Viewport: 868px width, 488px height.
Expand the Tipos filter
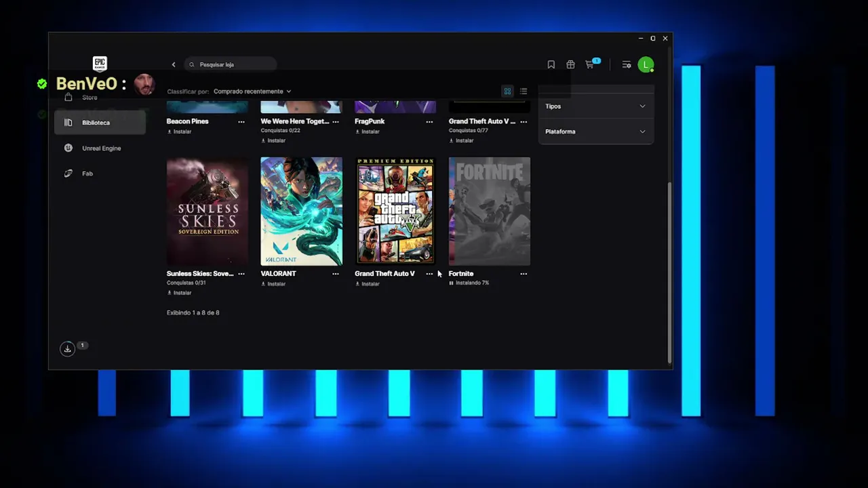595,106
